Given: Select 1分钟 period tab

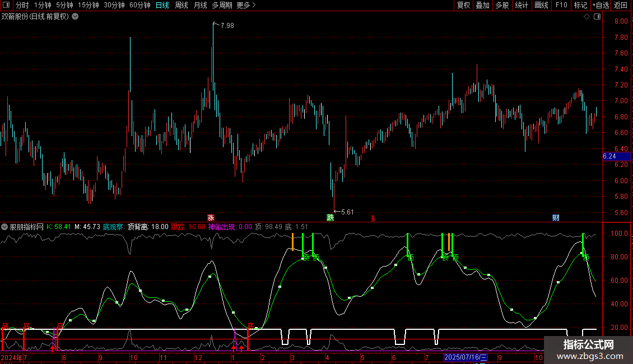Looking at the screenshot, I should [43, 5].
